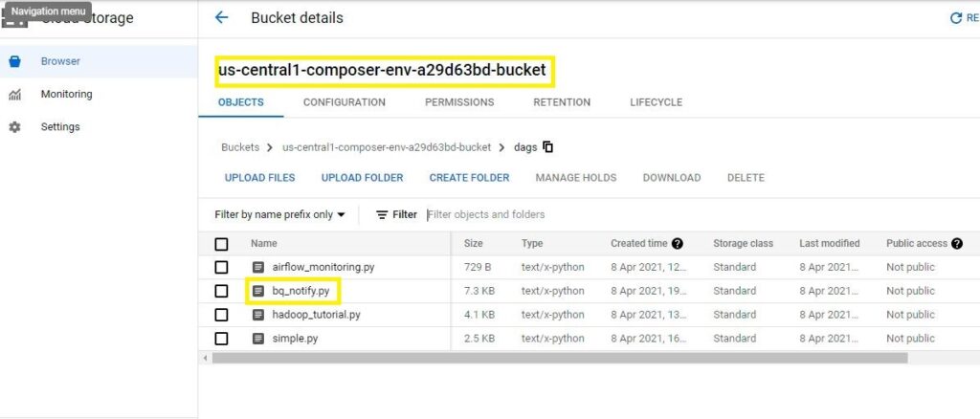The height and width of the screenshot is (419, 980).
Task: Click the file icon for hadoop_tutorial.py
Action: (258, 315)
